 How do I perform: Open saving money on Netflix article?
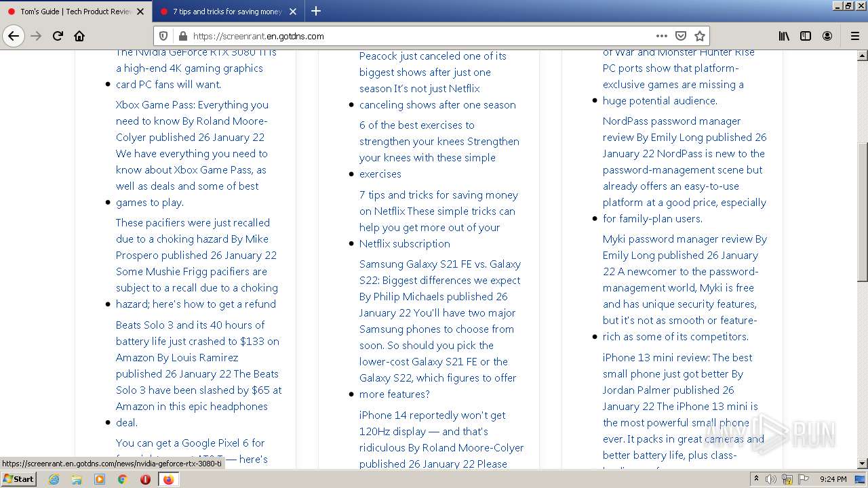(x=438, y=219)
